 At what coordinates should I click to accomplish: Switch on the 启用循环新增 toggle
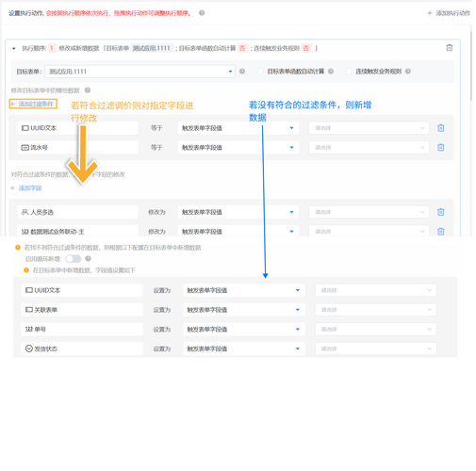(x=74, y=259)
